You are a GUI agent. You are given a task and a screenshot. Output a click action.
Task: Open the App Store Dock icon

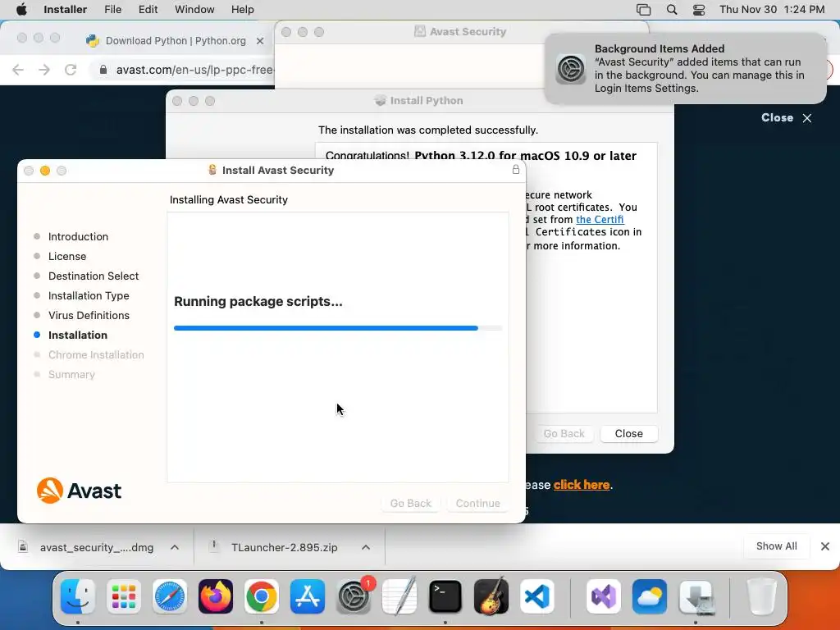tap(308, 596)
